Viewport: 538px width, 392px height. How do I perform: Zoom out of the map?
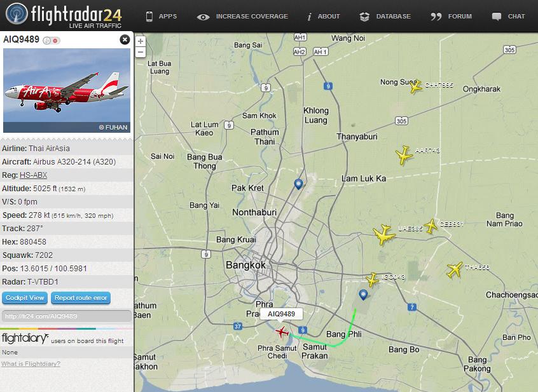click(141, 53)
